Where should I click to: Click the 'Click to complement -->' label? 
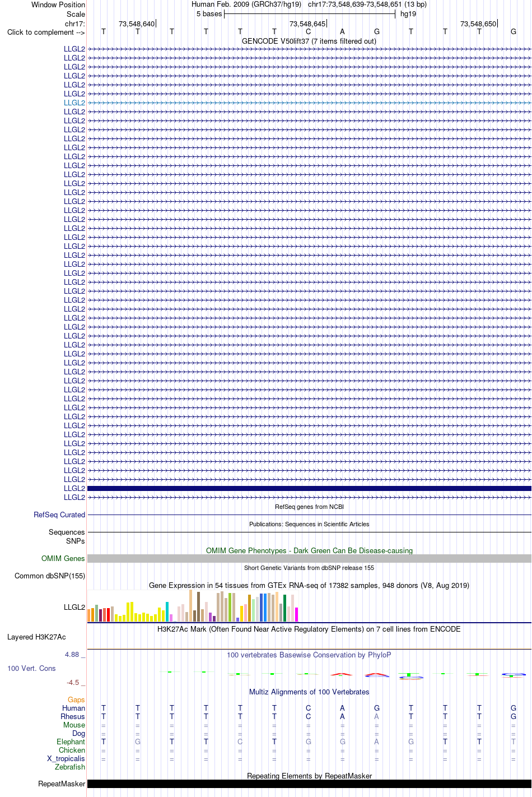coord(46,32)
